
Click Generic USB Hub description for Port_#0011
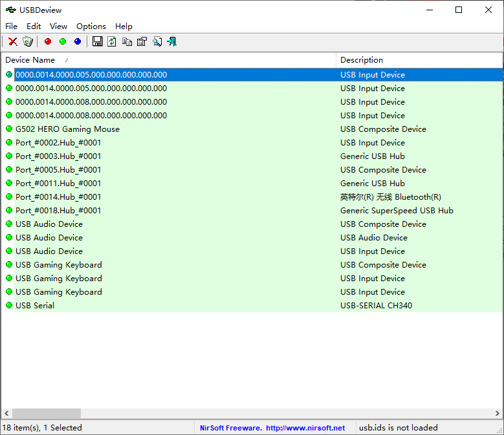tap(373, 184)
